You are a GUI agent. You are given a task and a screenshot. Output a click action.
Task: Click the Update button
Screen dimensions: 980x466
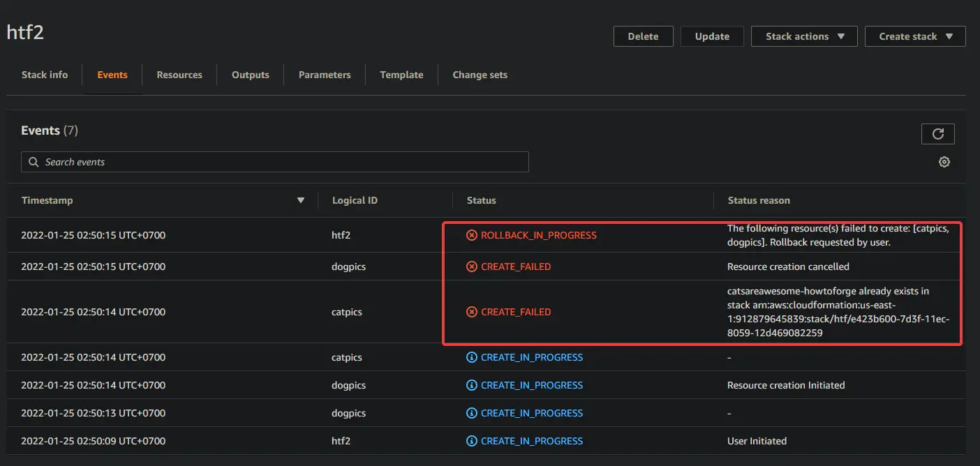tap(712, 36)
